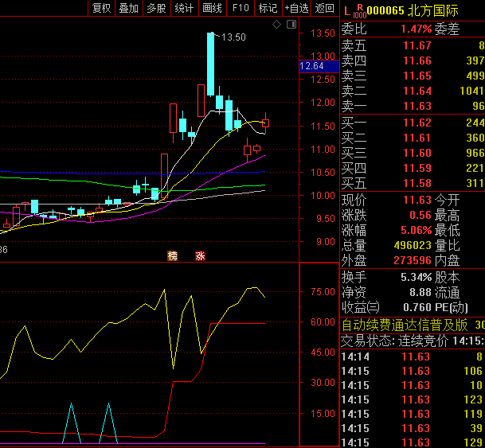This screenshot has width=485, height=448.
Task: Click the 标记 mark button
Action: (268, 9)
